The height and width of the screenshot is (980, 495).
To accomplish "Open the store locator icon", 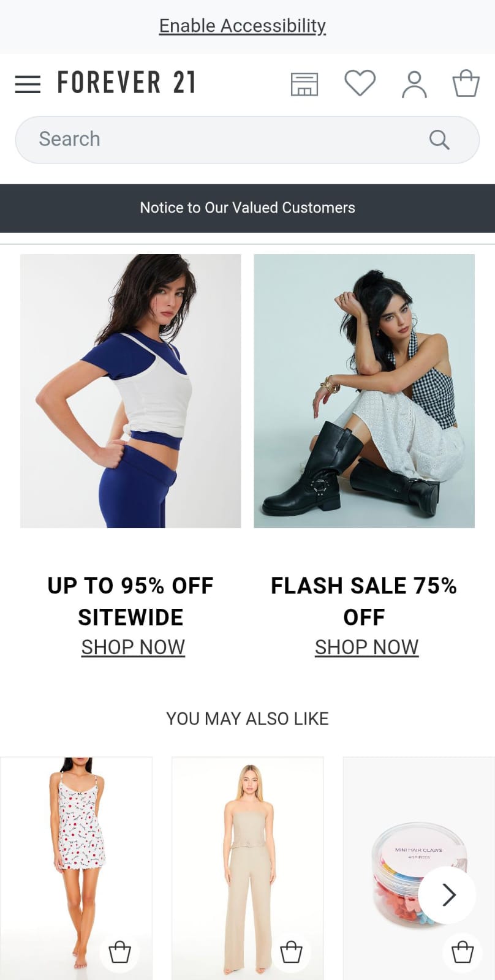I will click(304, 84).
